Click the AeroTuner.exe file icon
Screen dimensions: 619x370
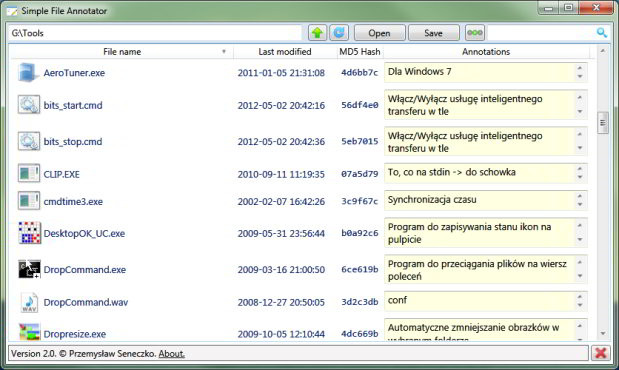pos(28,73)
